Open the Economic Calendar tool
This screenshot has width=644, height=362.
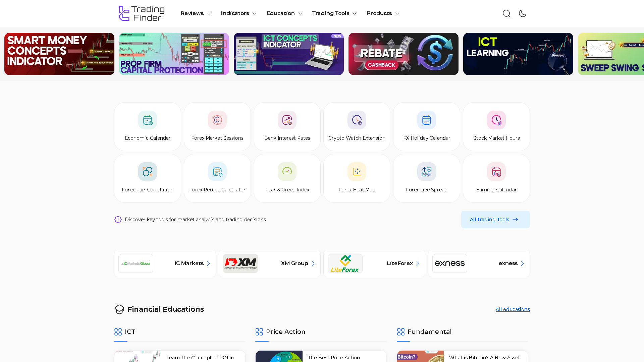[147, 126]
